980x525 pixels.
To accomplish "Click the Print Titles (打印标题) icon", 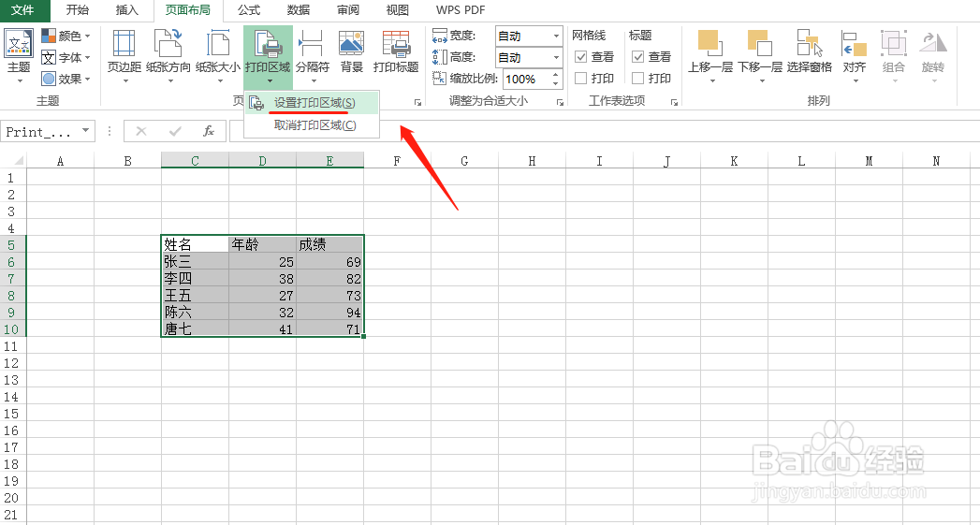I will tap(396, 44).
